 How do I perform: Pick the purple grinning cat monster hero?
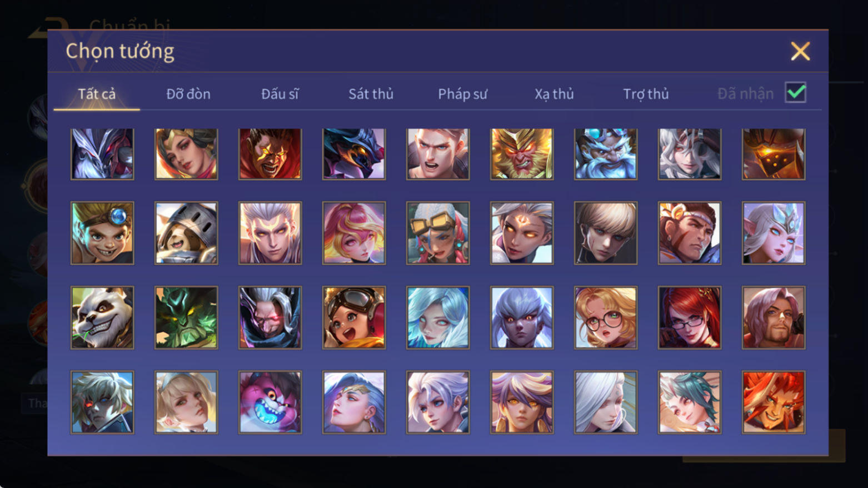pos(270,402)
